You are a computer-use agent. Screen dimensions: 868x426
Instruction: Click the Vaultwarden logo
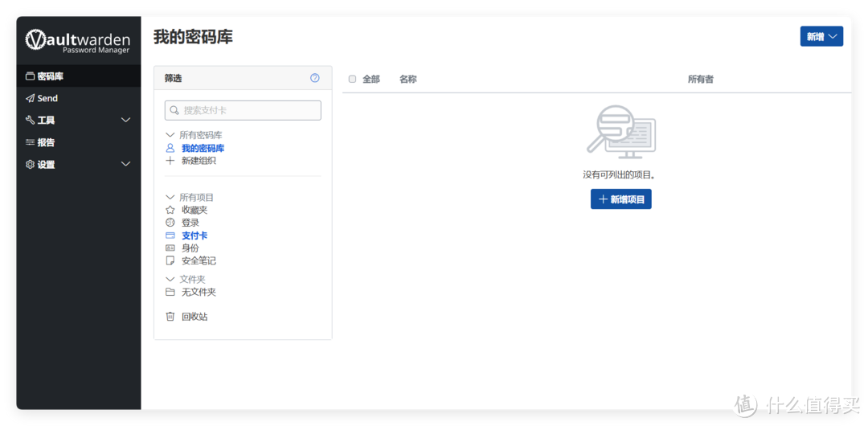[x=78, y=41]
